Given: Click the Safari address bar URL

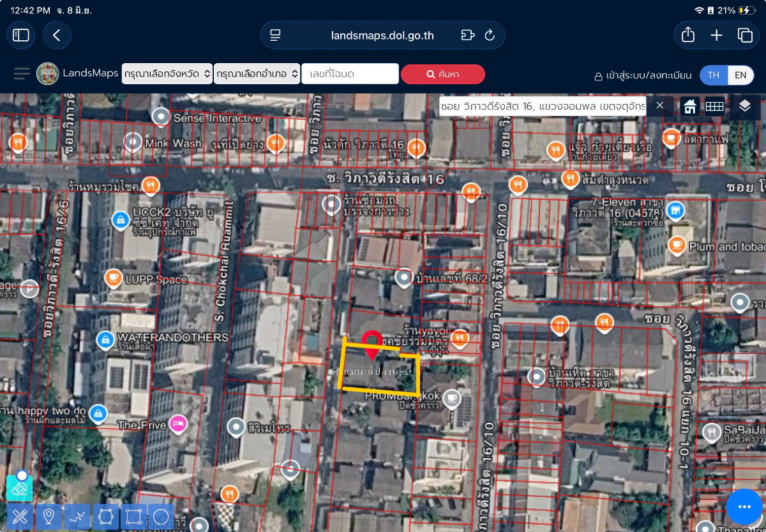Looking at the screenshot, I should (382, 36).
